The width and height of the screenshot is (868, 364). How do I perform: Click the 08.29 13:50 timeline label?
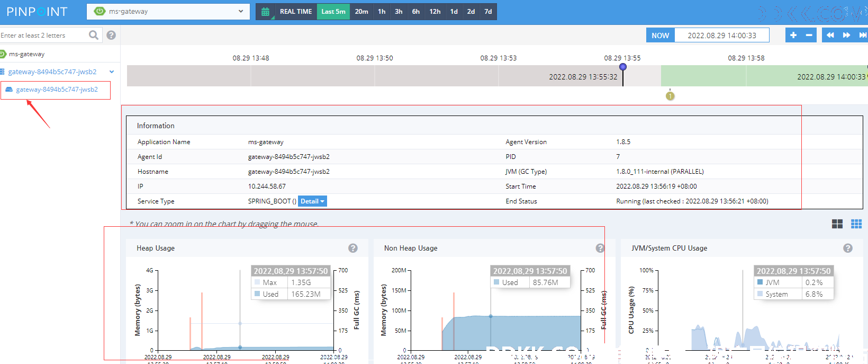[375, 58]
